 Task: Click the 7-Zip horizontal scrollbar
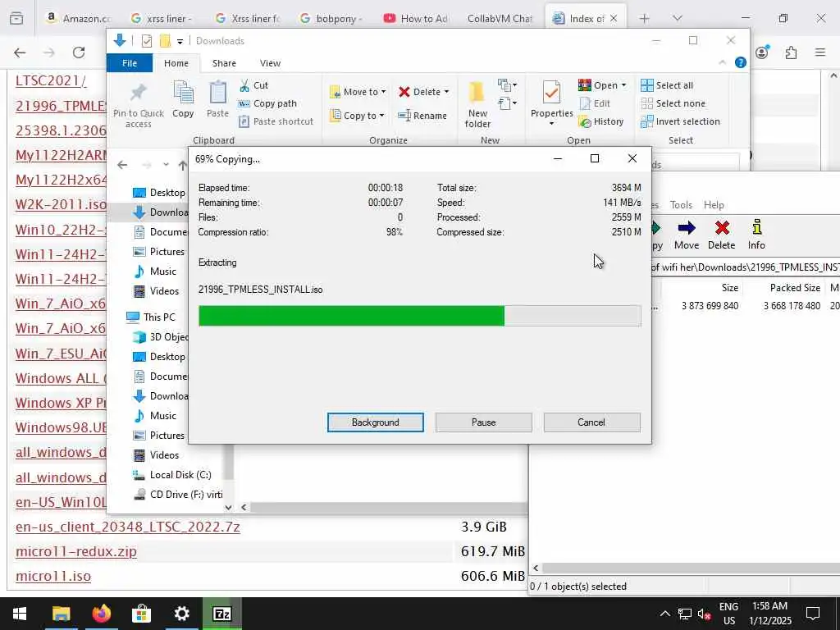[691, 568]
